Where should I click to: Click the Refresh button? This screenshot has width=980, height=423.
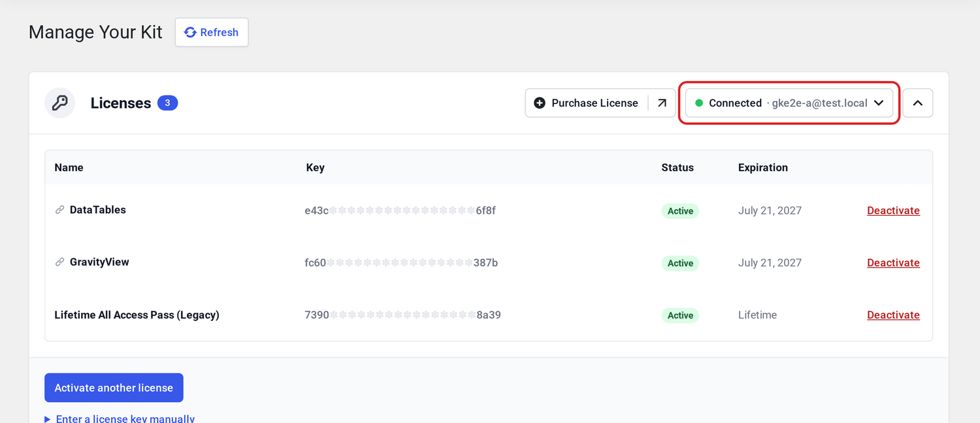212,32
